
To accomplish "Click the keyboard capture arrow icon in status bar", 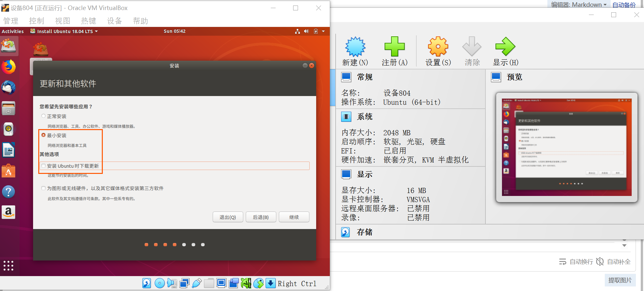I will pos(271,283).
